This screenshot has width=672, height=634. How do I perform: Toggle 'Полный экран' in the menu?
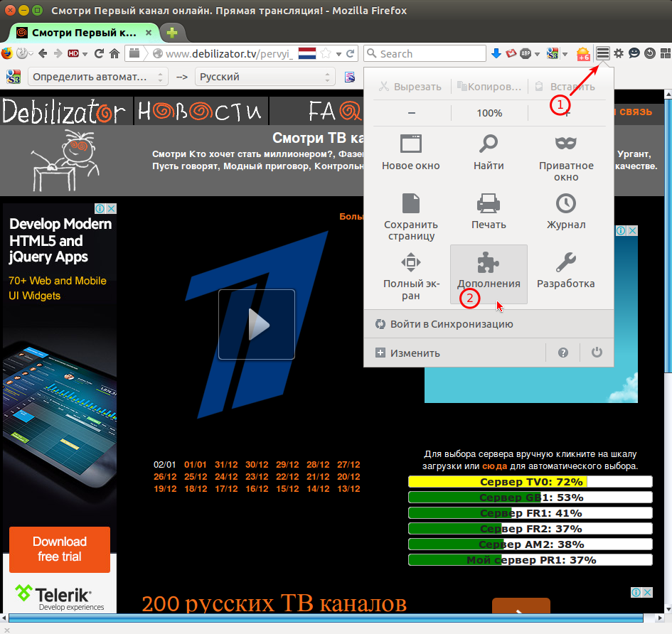410,277
